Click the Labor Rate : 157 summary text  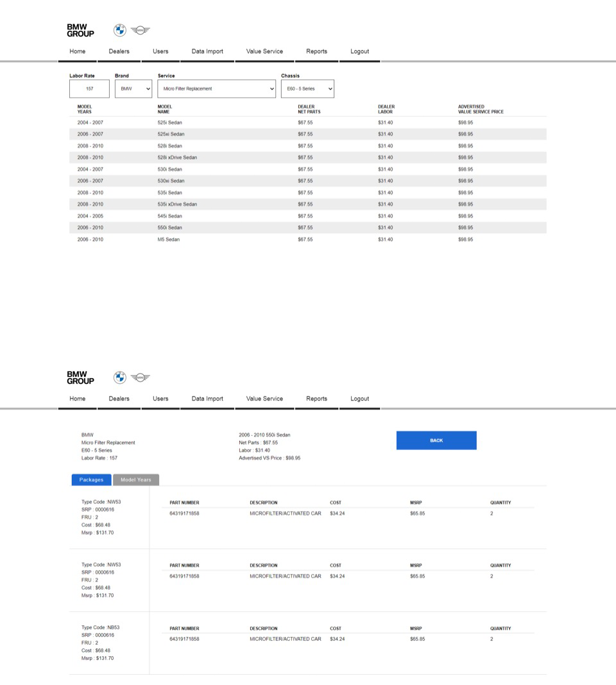point(99,458)
